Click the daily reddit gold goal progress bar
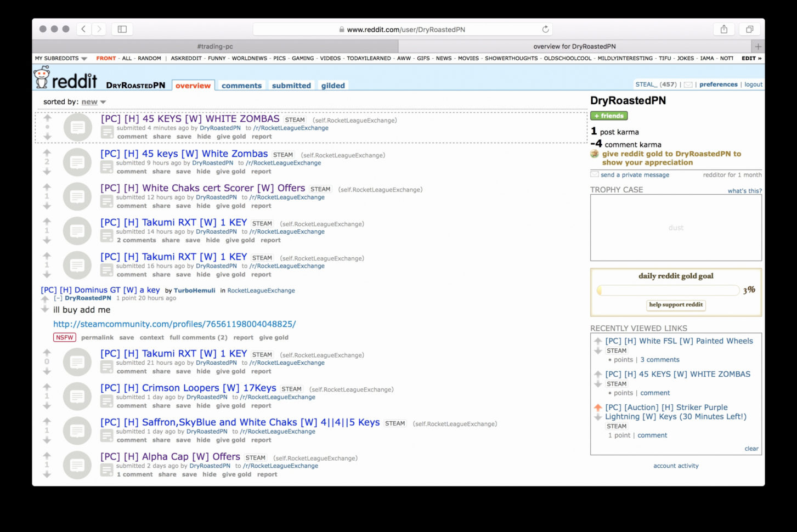This screenshot has width=797, height=532. pos(668,290)
